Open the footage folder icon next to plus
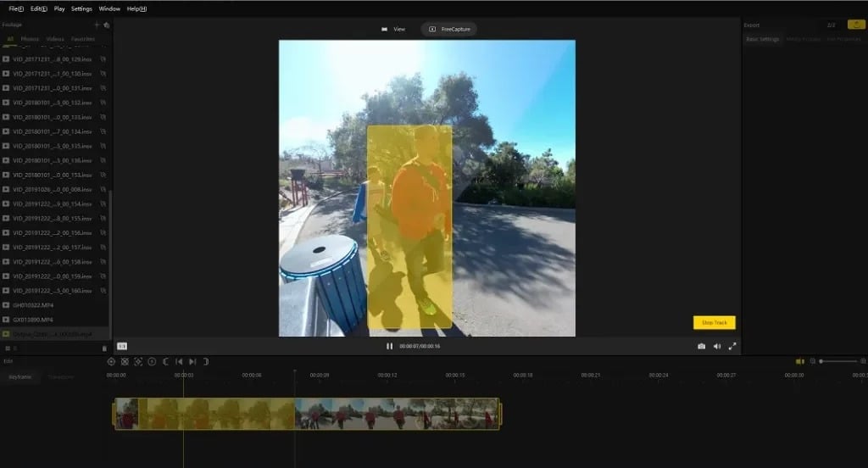 pyautogui.click(x=107, y=25)
